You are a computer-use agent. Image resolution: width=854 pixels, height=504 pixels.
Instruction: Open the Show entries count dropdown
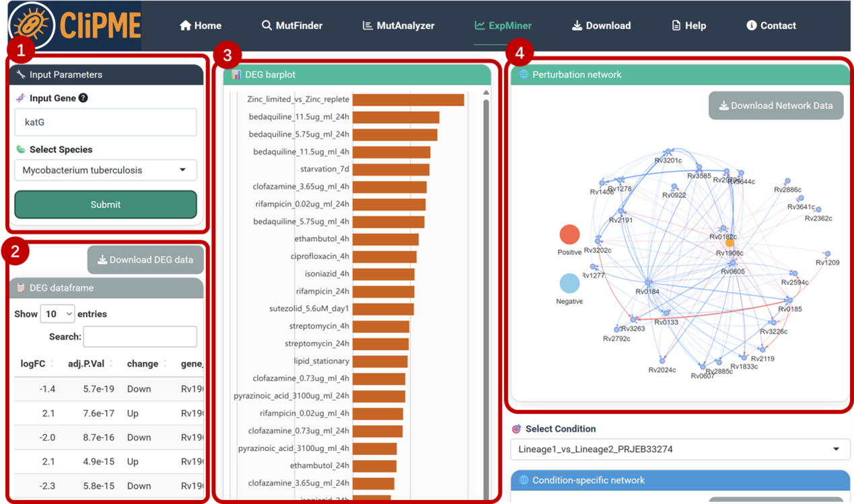(58, 314)
